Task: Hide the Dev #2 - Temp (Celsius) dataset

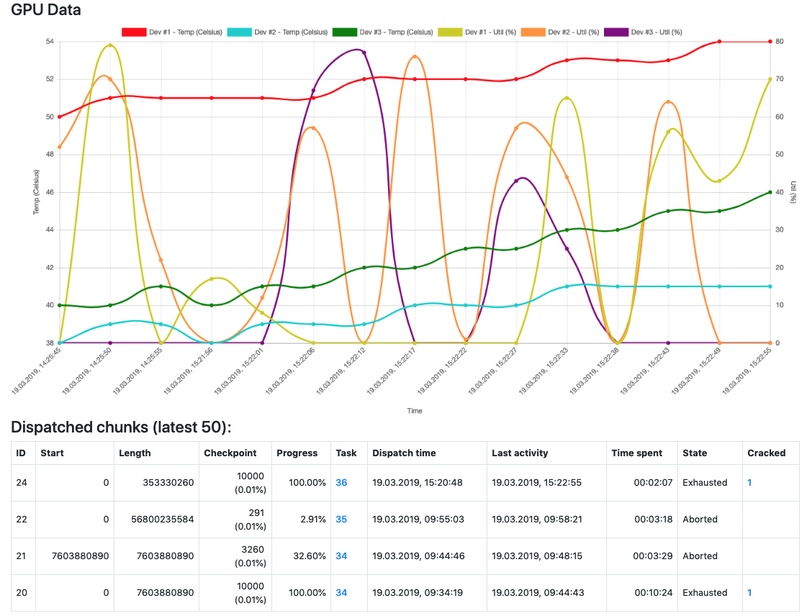Action: point(284,32)
